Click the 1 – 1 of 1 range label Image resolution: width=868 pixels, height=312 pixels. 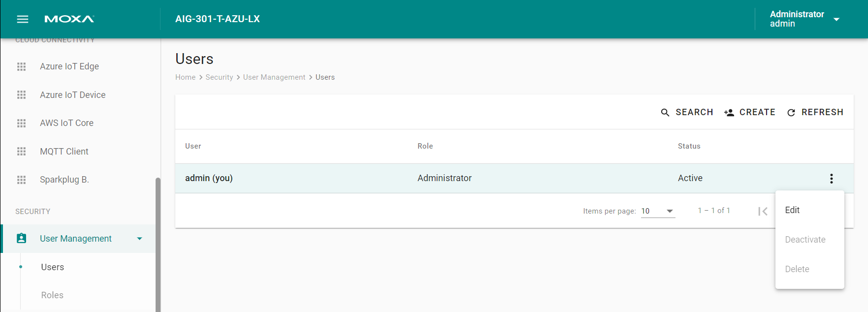point(714,211)
